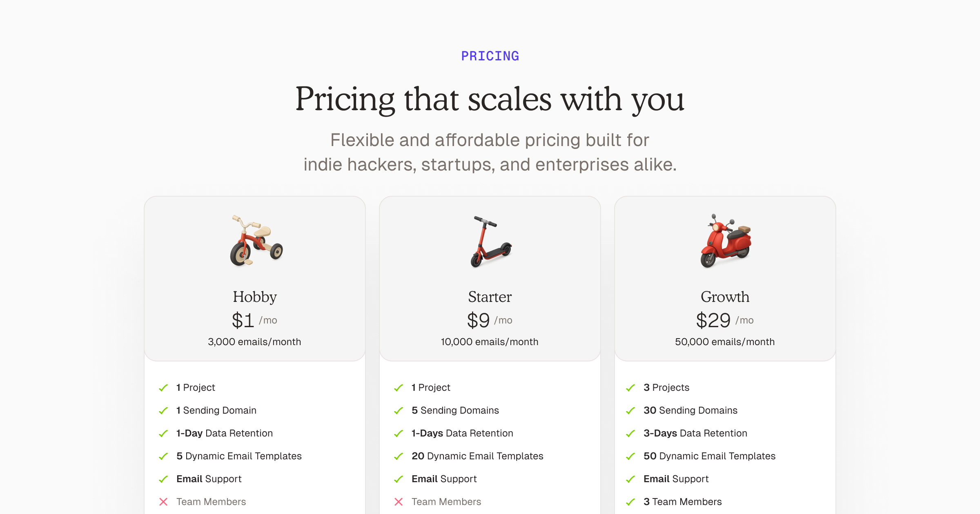Click the 3,000 emails/month text
This screenshot has width=980, height=514.
254,342
